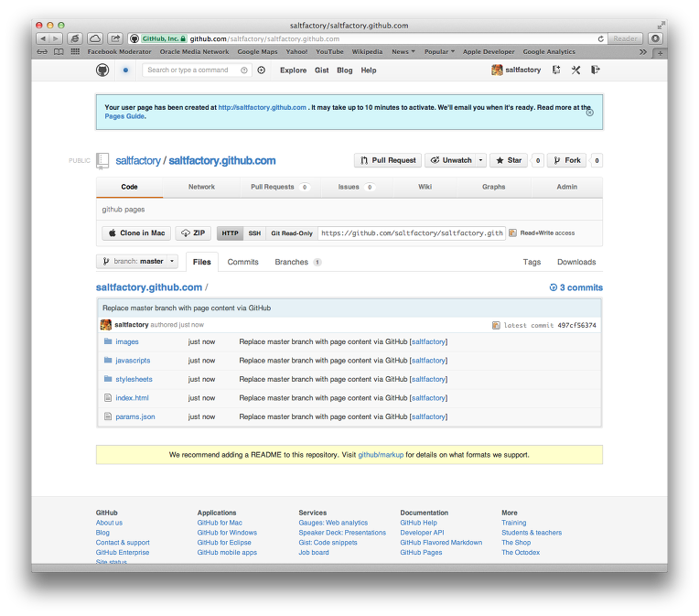The image size is (699, 616).
Task: Open the Admin tab
Action: (x=566, y=187)
